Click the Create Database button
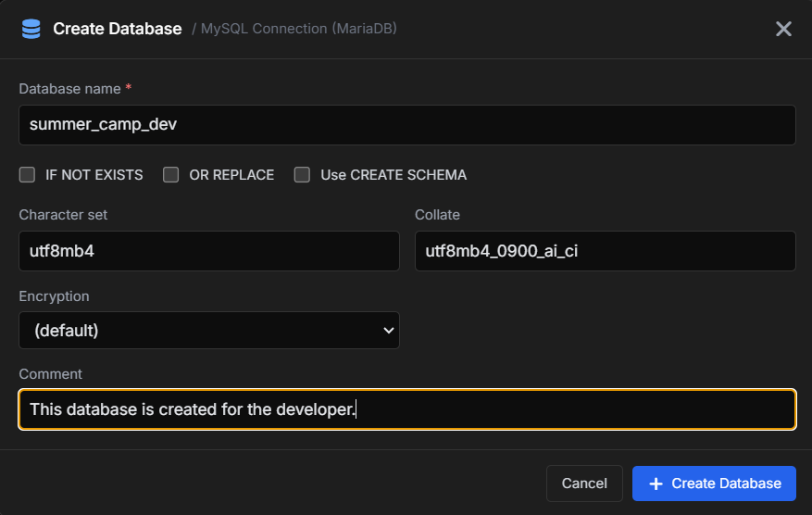Viewport: 812px width, 515px height. [714, 484]
